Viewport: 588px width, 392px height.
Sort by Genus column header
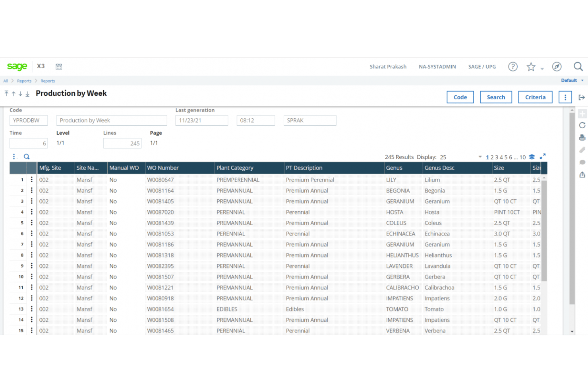(403, 168)
